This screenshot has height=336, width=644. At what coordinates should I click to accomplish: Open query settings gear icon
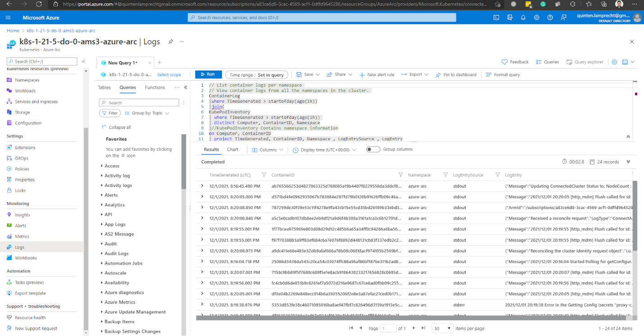[614, 62]
